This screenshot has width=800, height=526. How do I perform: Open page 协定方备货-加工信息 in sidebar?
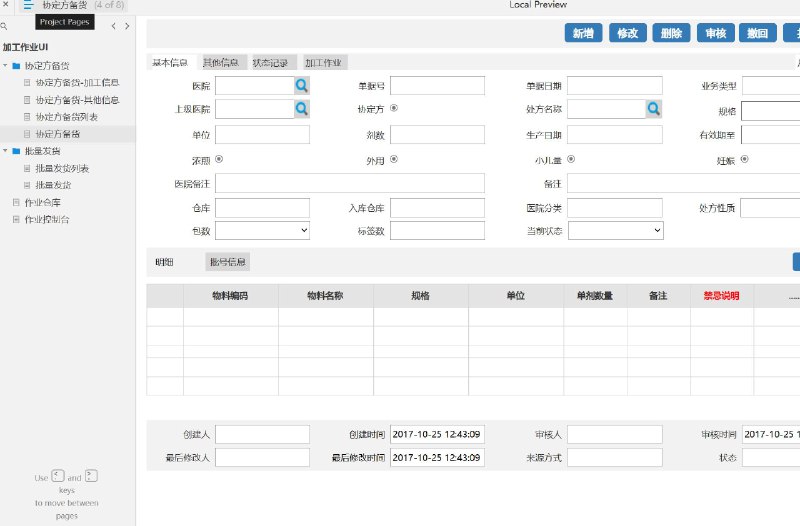pyautogui.click(x=78, y=82)
